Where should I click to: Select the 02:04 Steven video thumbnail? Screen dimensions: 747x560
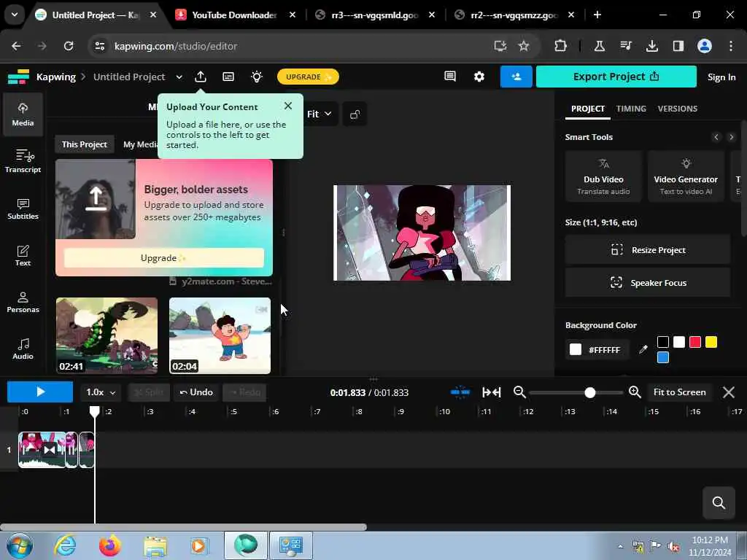(220, 335)
